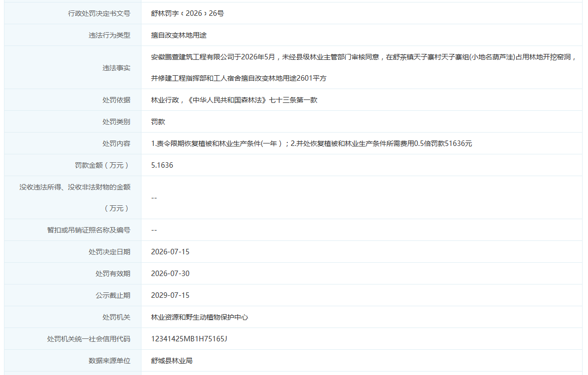This screenshot has width=588, height=375.
Task: Select the label 违法事实
Action: 116,68
